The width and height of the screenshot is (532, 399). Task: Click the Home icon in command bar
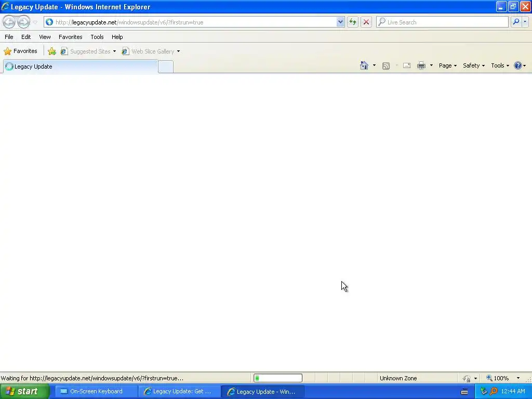(364, 65)
